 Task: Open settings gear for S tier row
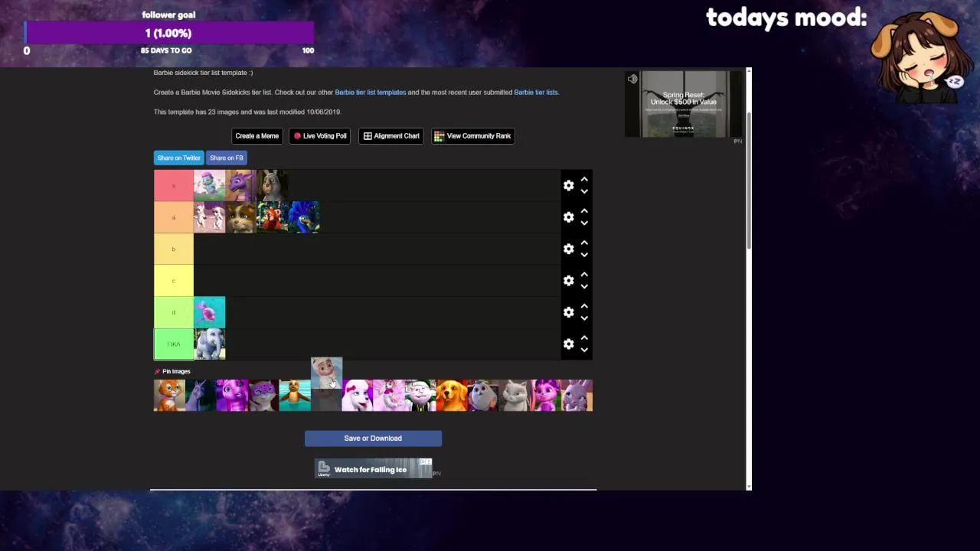pyautogui.click(x=568, y=185)
